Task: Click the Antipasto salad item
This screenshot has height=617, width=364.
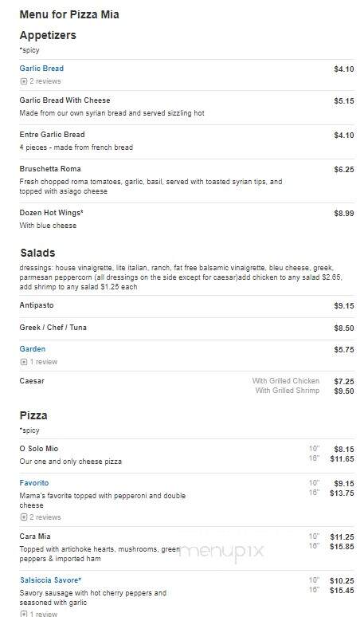Action: pos(37,305)
